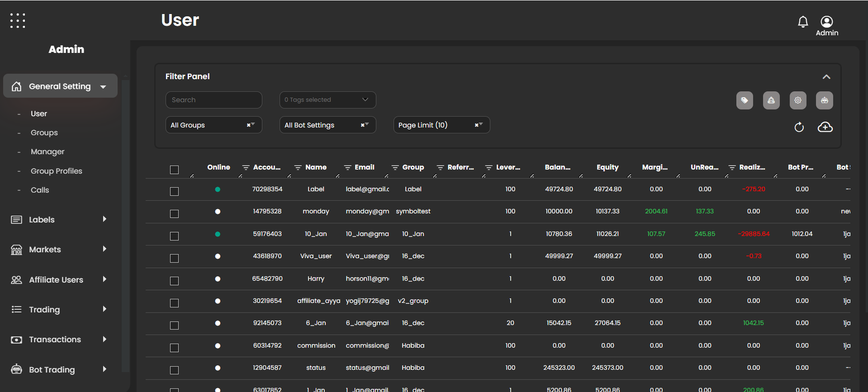The image size is (868, 392).
Task: Check the row for account 70298354
Action: coord(174,191)
